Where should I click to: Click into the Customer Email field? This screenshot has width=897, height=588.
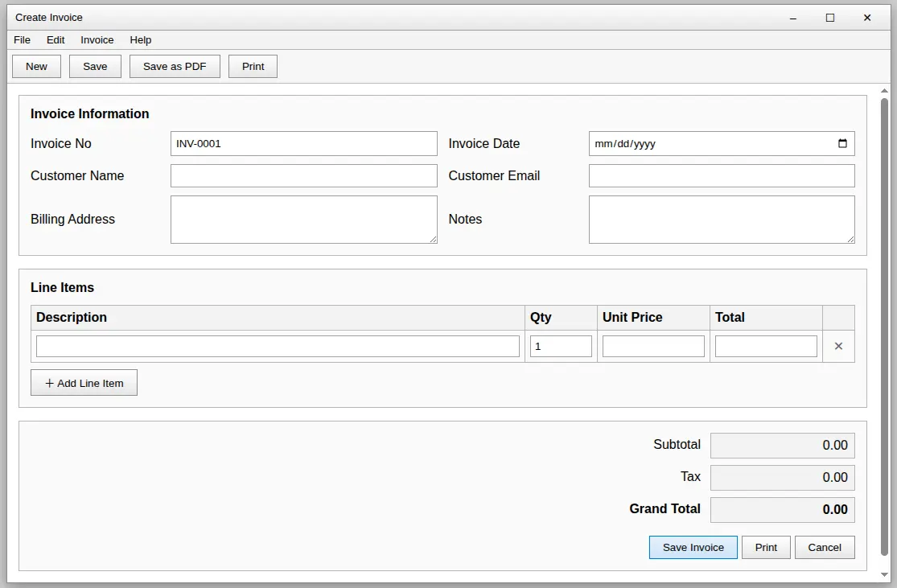click(722, 176)
